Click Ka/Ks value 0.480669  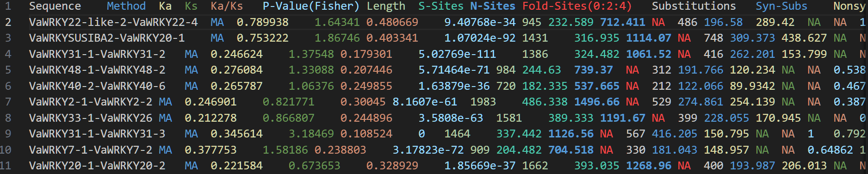pos(392,22)
